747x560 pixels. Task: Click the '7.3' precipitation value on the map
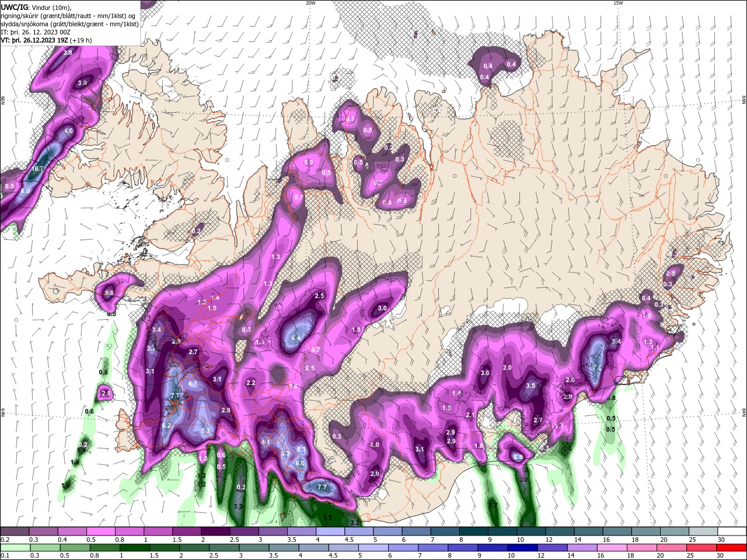597,368
